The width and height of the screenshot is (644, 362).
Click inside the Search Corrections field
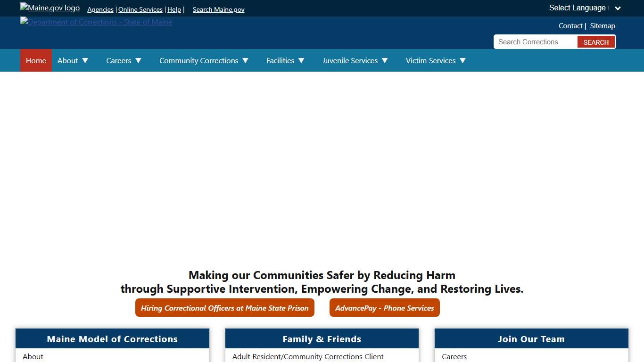(535, 41)
